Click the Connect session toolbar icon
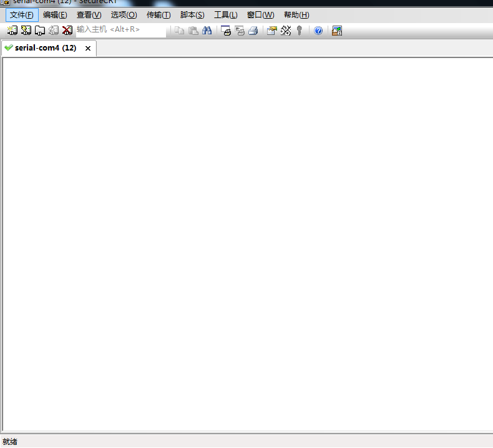 tap(12, 30)
